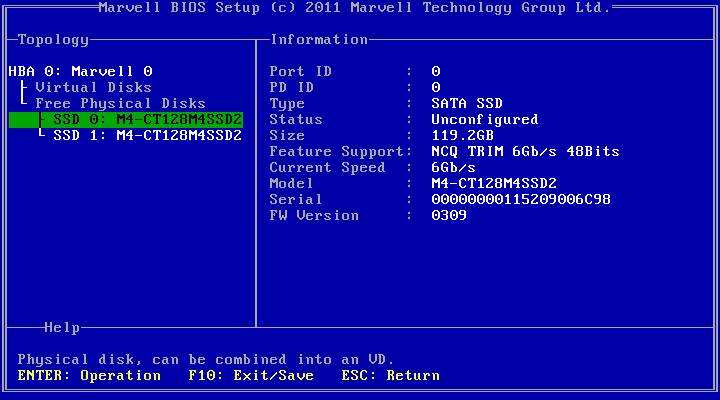
Task: Click the Model label
Action: pos(292,184)
